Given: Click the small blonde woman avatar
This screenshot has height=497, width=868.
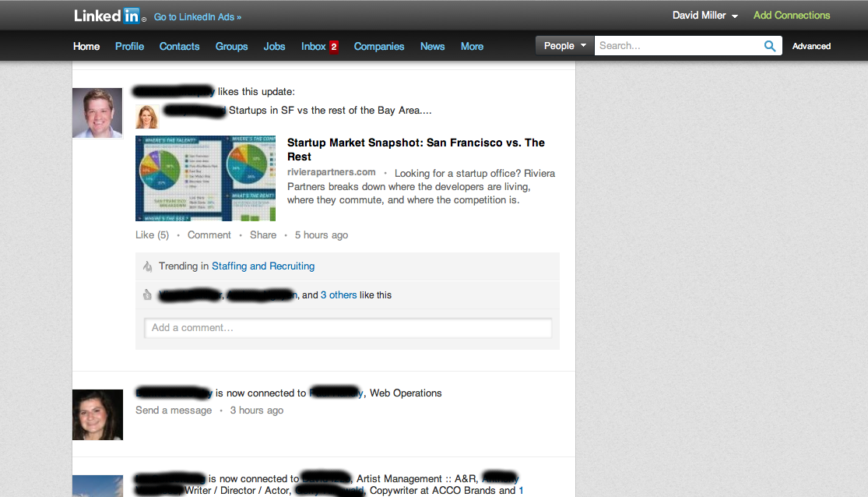Looking at the screenshot, I should tap(147, 116).
